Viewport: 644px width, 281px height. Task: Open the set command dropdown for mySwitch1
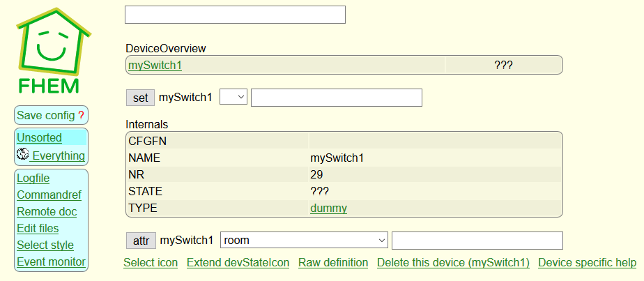pyautogui.click(x=233, y=98)
